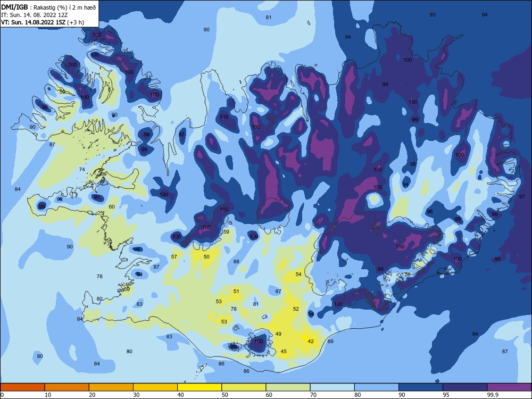Select the 'IT: Sun. 14. 08. 2022 12Z' line

[34, 15]
